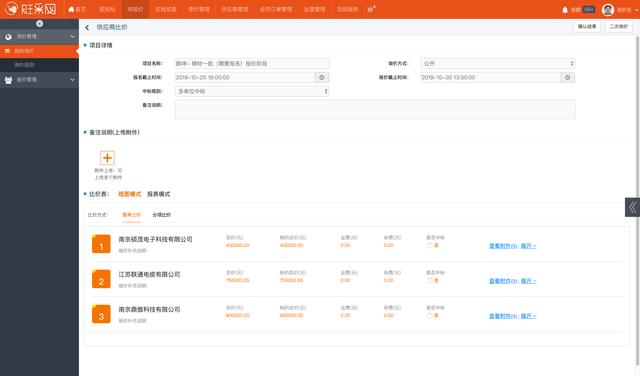This screenshot has width=640, height=376.
Task: Click the user avatar in top bar
Action: pyautogui.click(x=608, y=10)
